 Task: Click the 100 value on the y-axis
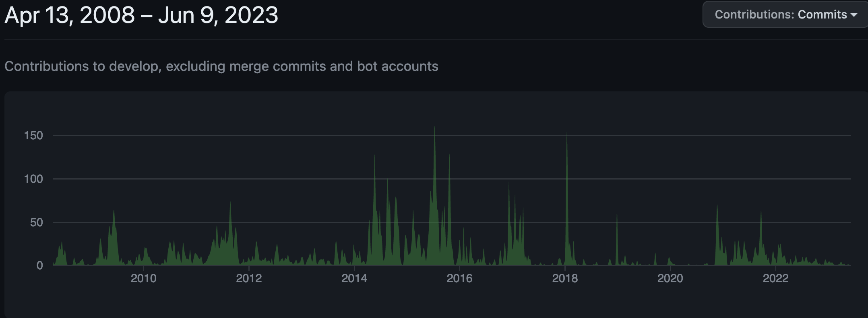33,179
